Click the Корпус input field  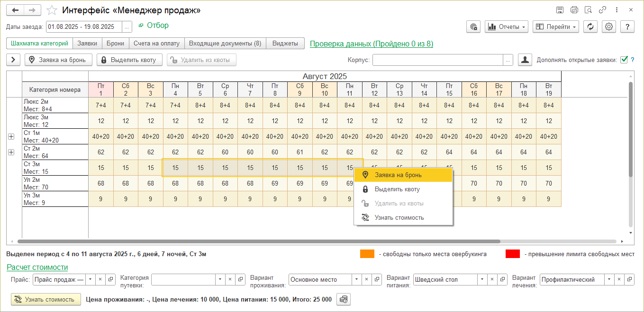pyautogui.click(x=437, y=60)
